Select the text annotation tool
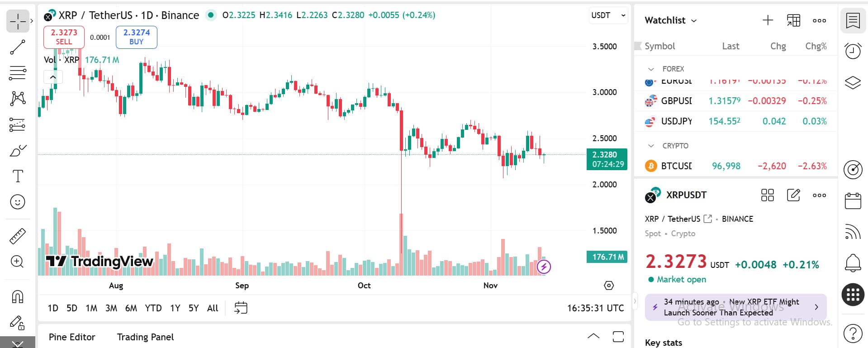 (18, 176)
